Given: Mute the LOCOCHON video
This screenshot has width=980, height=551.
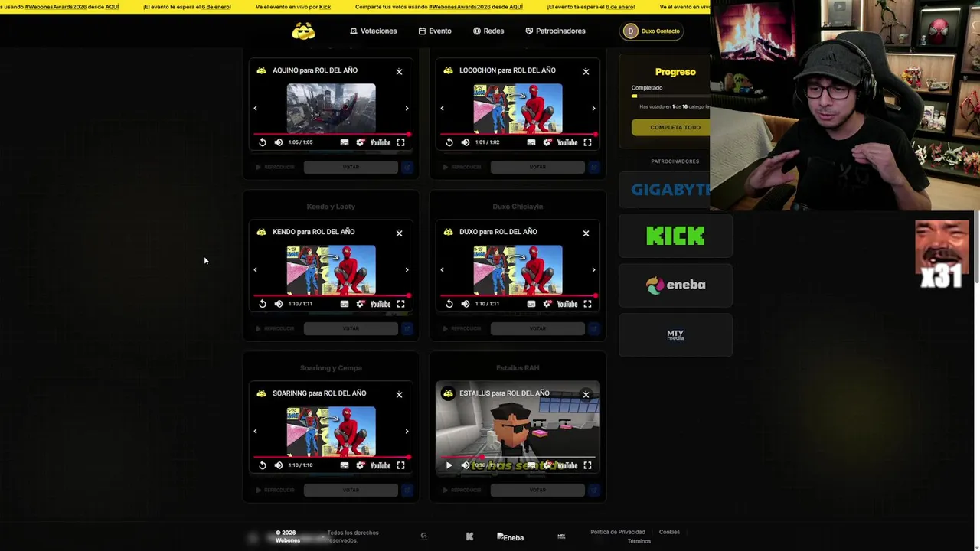Looking at the screenshot, I should [465, 142].
